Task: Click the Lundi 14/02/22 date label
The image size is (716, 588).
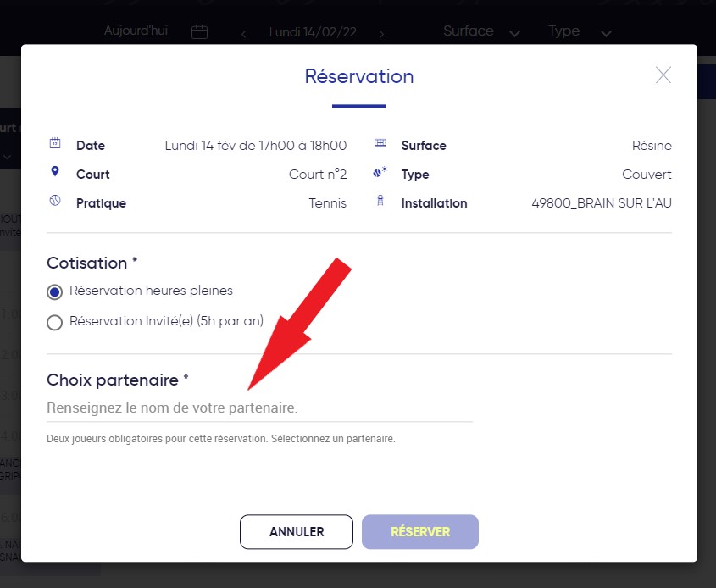Action: 313,32
